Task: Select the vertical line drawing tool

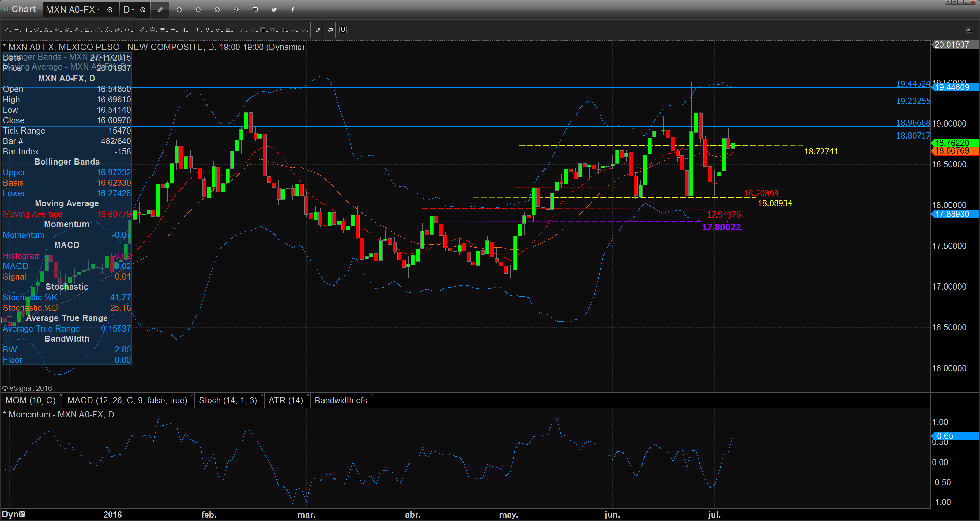Action: coord(27,30)
